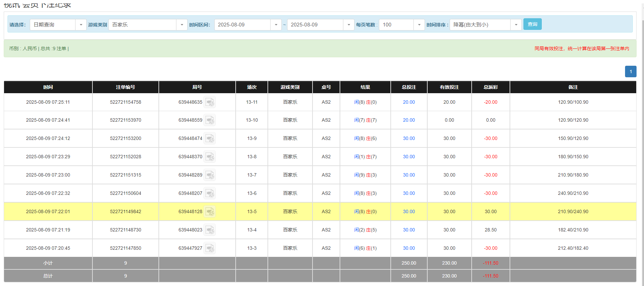Open video replay icon for round 639448559
The width and height of the screenshot is (644, 286).
[210, 120]
